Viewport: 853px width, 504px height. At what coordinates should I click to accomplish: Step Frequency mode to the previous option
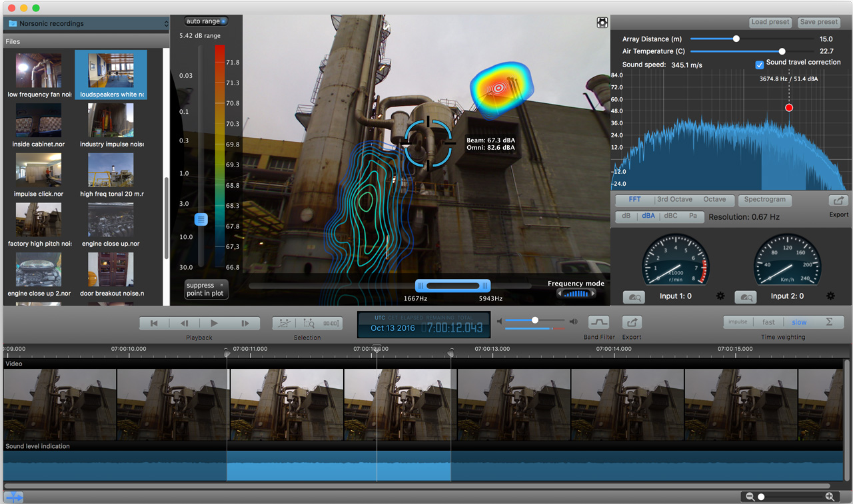coord(560,294)
